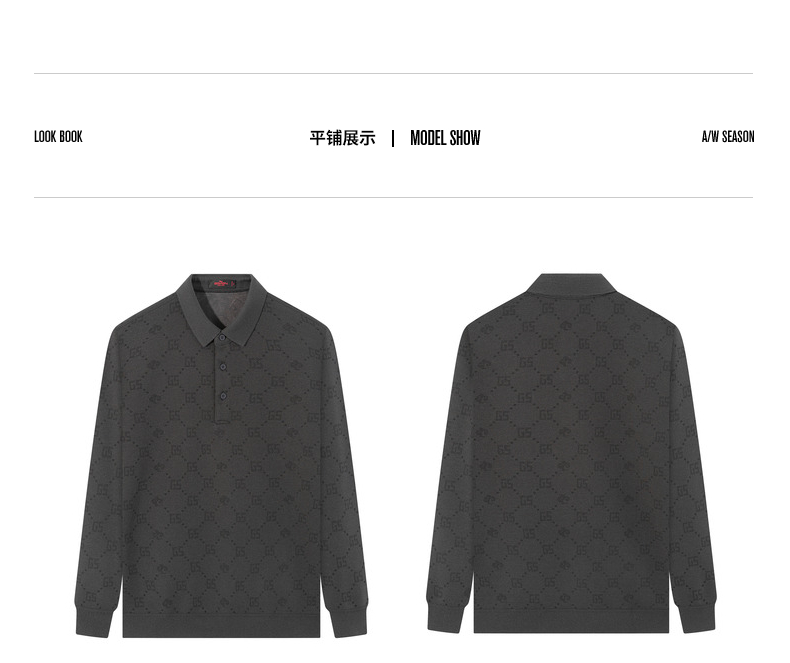Click the top placket button on the front shirt
The height and width of the screenshot is (663, 790).
coord(222,337)
